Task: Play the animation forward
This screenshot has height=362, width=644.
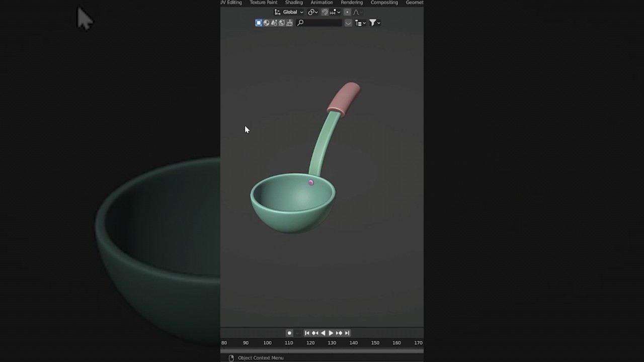Action: (331, 333)
